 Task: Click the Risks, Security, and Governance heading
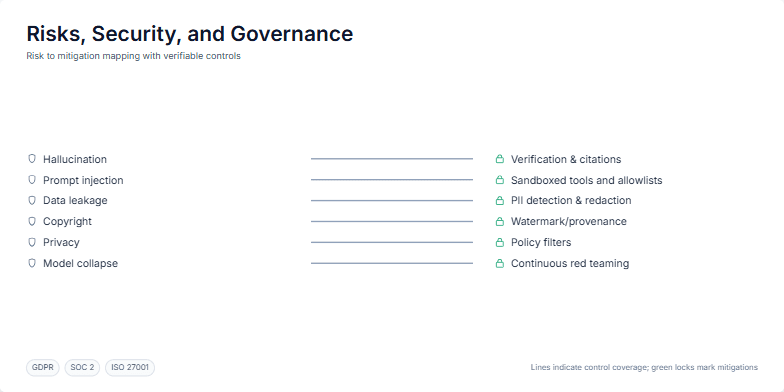pos(190,34)
